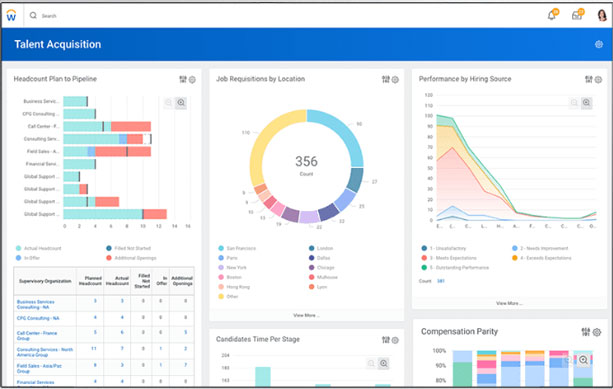The width and height of the screenshot is (613, 389).
Task: Toggle Paris legend entry
Action: (x=228, y=258)
